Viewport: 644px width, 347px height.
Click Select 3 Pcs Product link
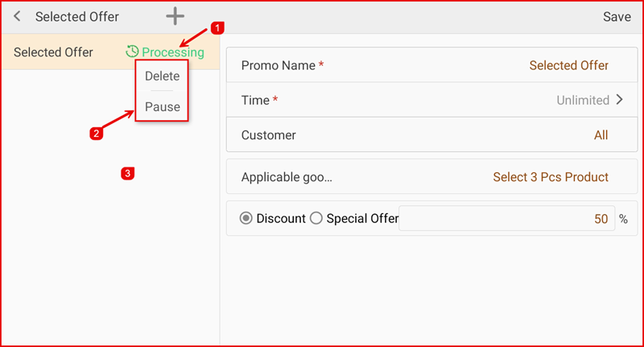pos(550,177)
